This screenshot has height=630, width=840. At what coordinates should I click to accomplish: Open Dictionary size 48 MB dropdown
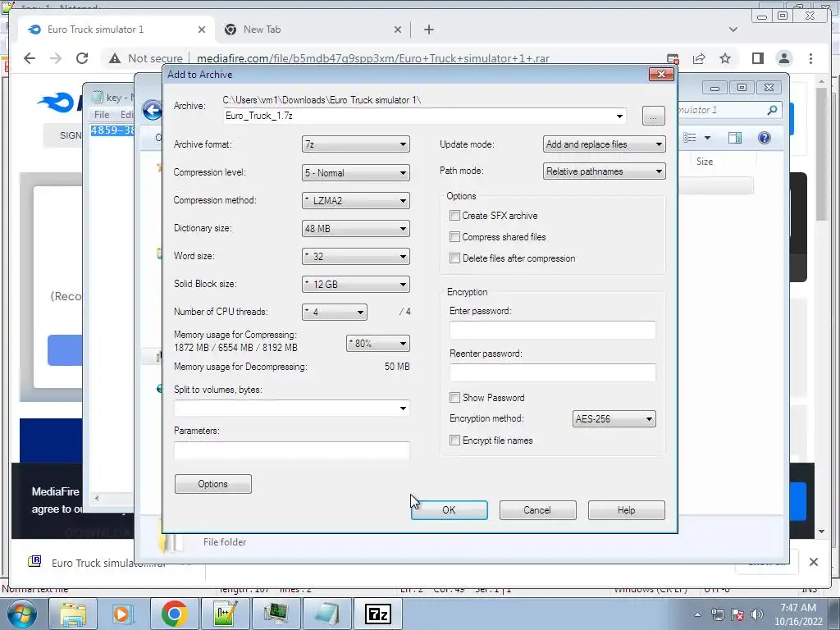(x=356, y=228)
